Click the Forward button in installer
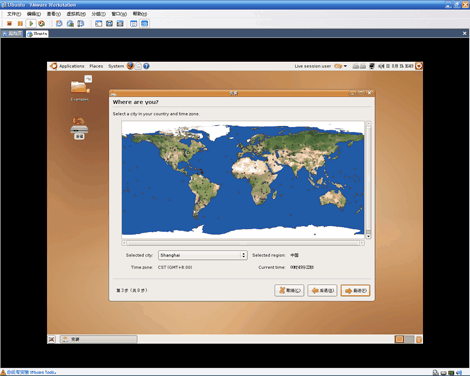This screenshot has width=470, height=376. point(355,290)
